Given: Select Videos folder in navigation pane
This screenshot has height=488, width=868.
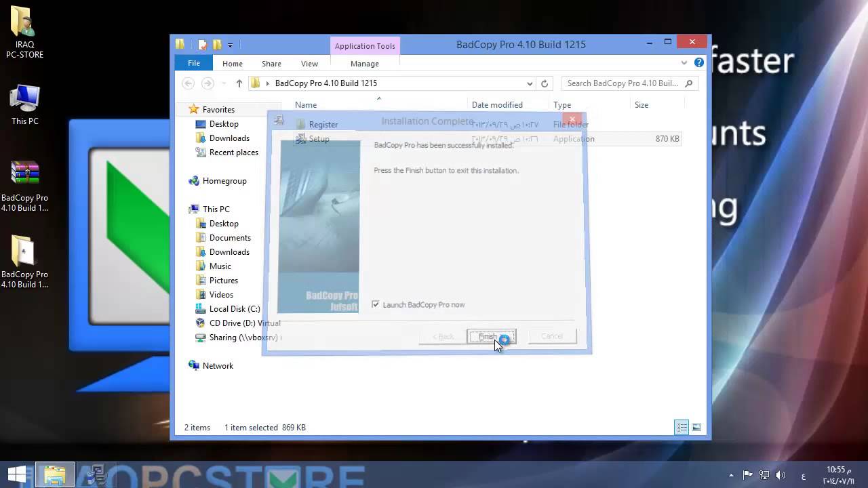Looking at the screenshot, I should tap(221, 295).
